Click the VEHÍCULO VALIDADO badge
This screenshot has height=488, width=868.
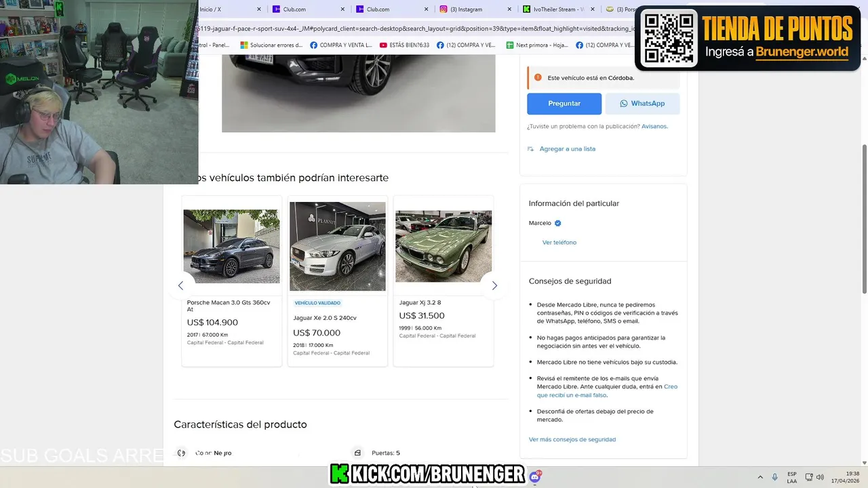pyautogui.click(x=317, y=303)
